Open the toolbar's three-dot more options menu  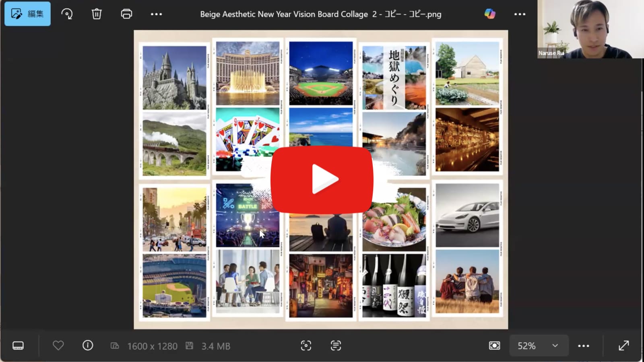coord(156,14)
